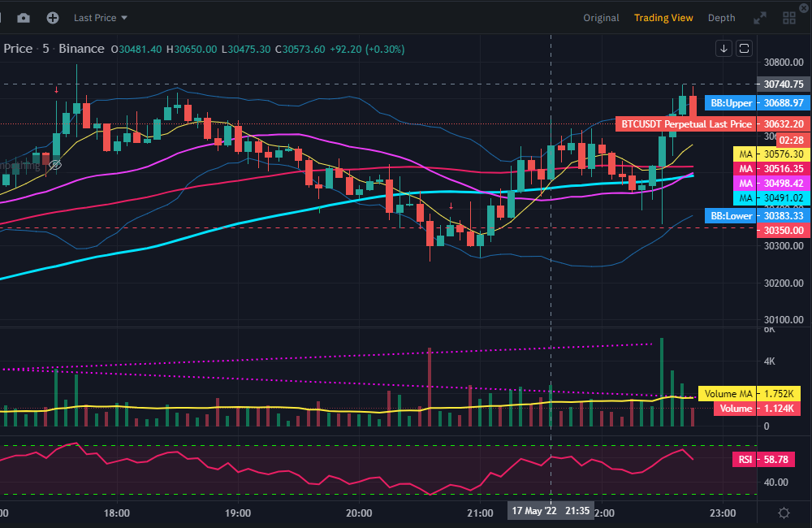Click the 18:00 time axis label
Viewport: 812px width, 528px height.
coord(116,513)
